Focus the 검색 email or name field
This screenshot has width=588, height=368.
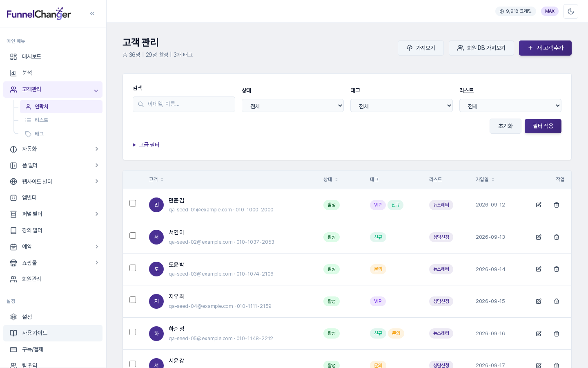tap(184, 104)
